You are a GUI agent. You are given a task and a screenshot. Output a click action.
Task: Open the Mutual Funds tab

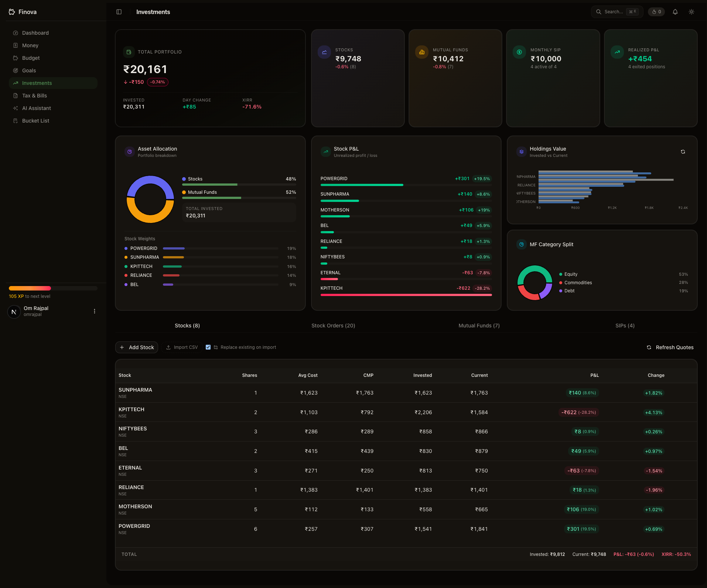point(479,326)
